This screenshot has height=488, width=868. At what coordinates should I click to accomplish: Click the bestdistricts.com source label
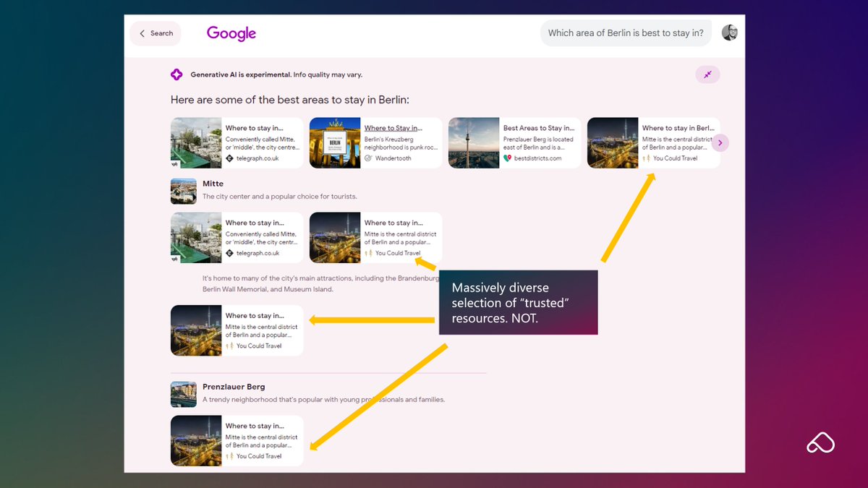pyautogui.click(x=537, y=158)
